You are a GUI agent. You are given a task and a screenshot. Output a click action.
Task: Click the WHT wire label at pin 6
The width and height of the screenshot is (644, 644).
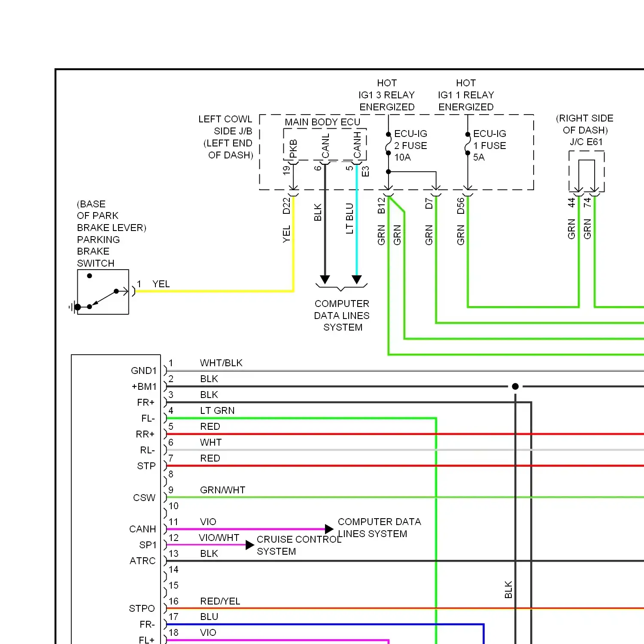(x=211, y=442)
